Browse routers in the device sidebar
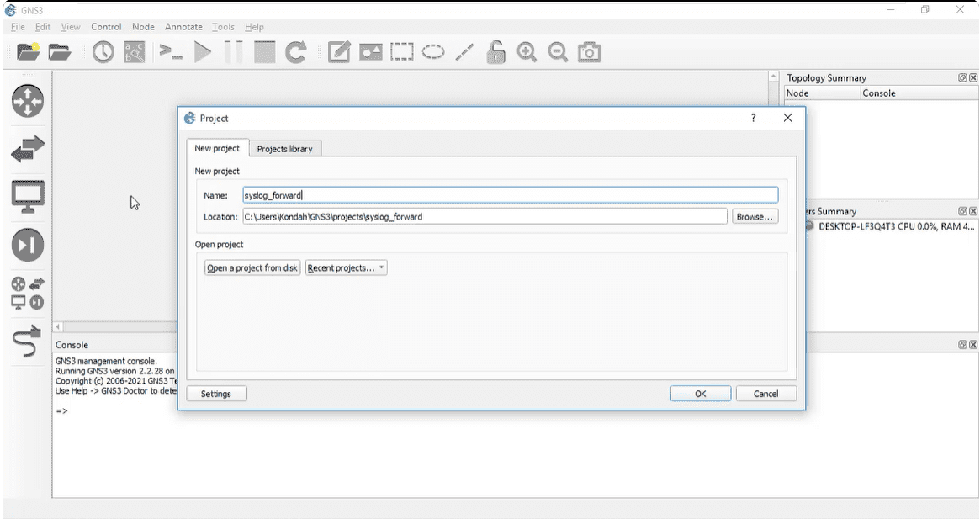Screen dimensions: 980x519 coord(28,101)
